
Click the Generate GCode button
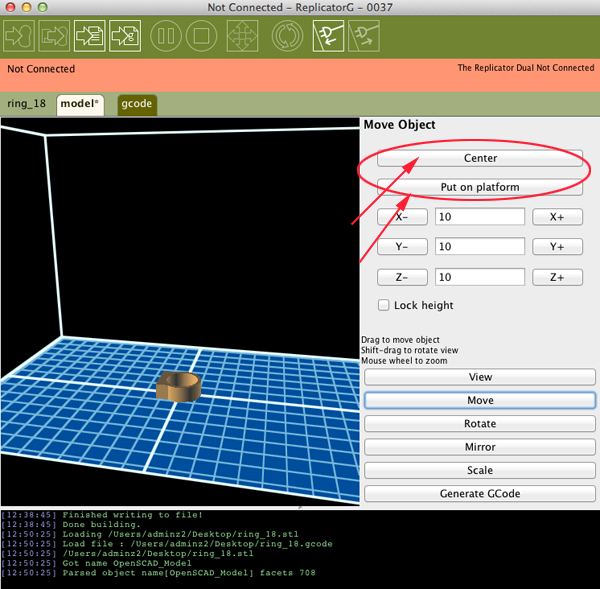pyautogui.click(x=480, y=494)
